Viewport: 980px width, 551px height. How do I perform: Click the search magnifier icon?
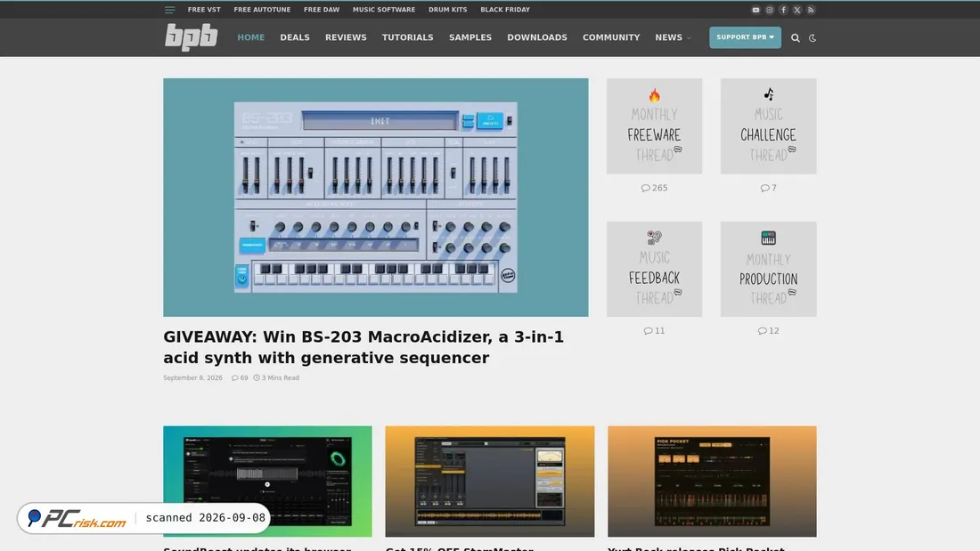click(795, 38)
